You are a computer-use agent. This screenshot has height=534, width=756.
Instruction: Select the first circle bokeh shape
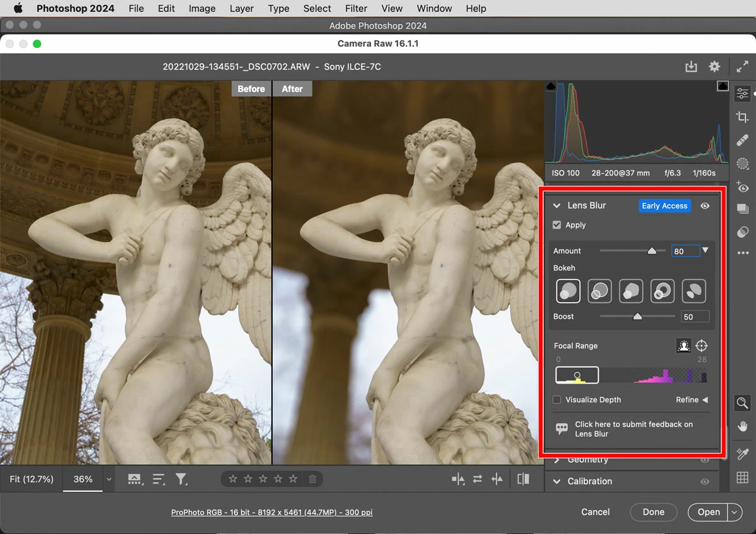568,291
